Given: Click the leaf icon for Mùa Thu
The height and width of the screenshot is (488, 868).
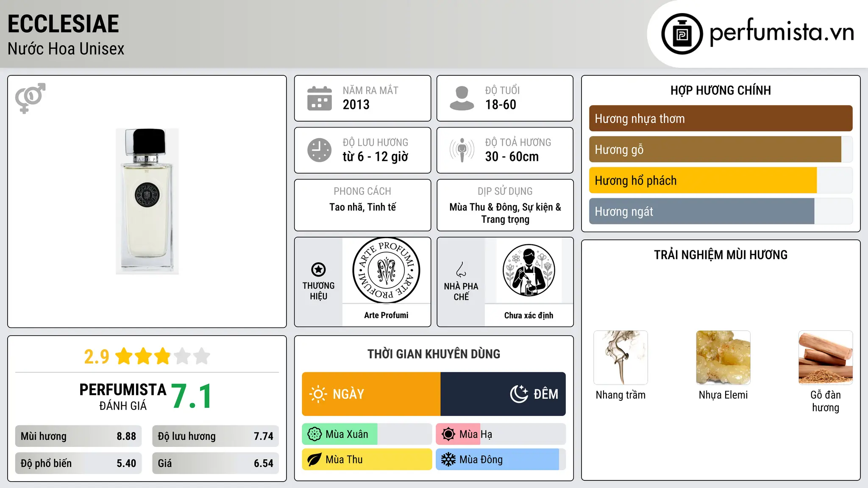Looking at the screenshot, I should coord(314,460).
